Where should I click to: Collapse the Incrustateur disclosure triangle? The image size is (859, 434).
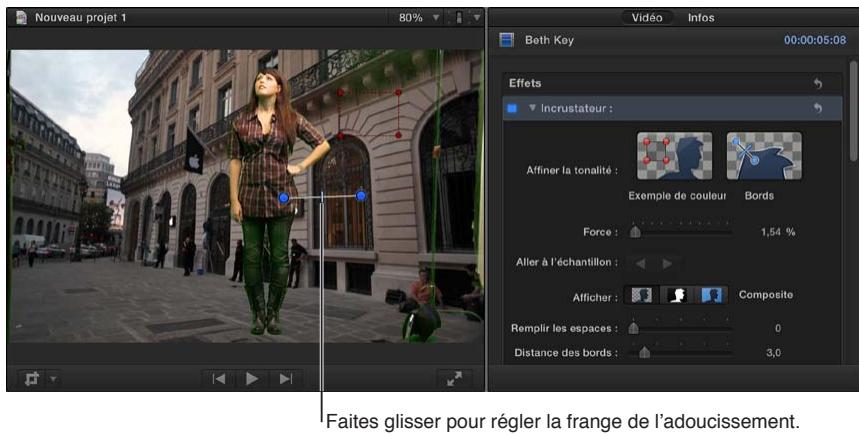coord(531,108)
